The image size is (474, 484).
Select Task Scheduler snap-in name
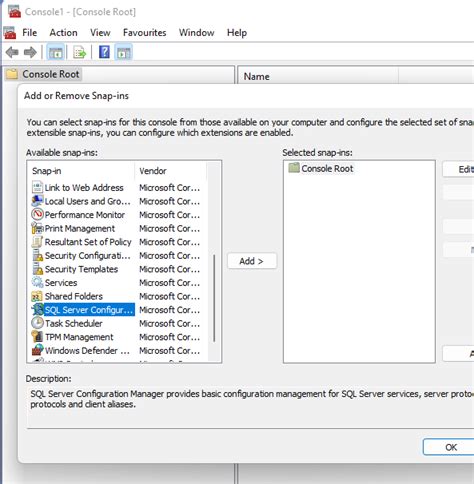point(74,323)
